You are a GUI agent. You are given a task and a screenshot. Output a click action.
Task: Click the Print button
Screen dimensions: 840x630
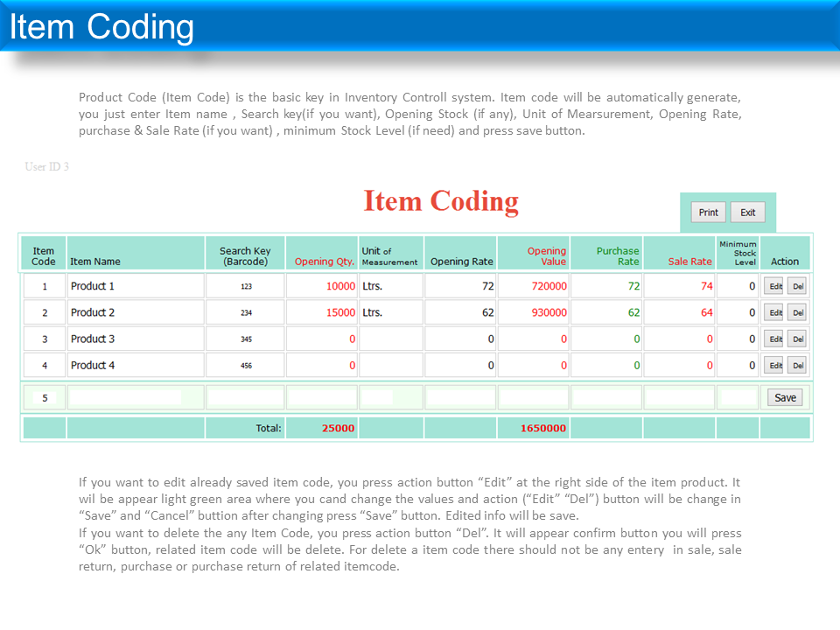click(x=708, y=213)
